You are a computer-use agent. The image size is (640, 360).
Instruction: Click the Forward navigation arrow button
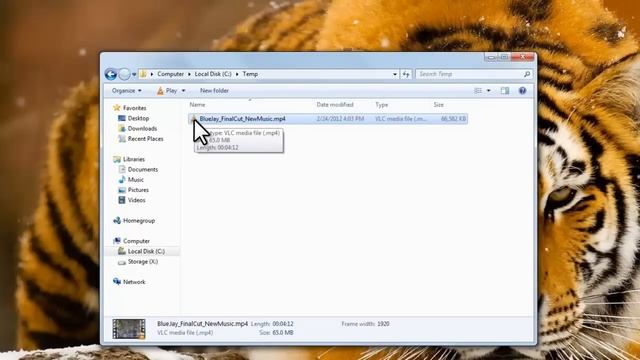124,74
